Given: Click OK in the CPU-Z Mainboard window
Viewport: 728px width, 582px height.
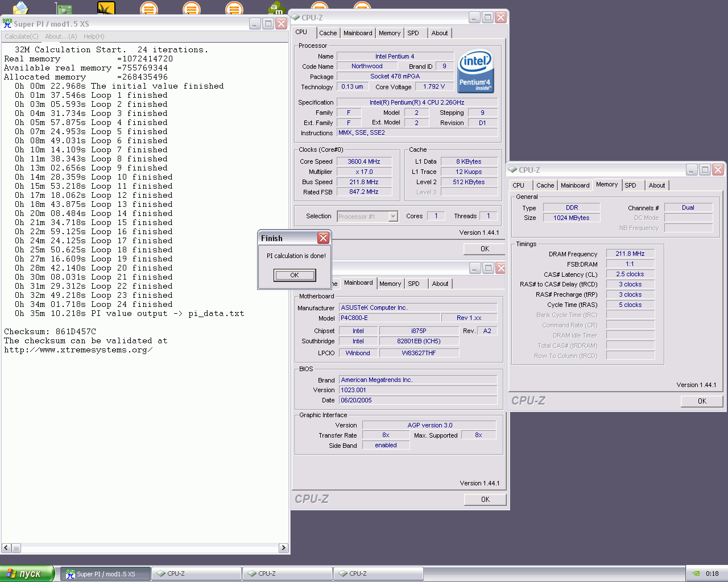Looking at the screenshot, I should coord(485,500).
